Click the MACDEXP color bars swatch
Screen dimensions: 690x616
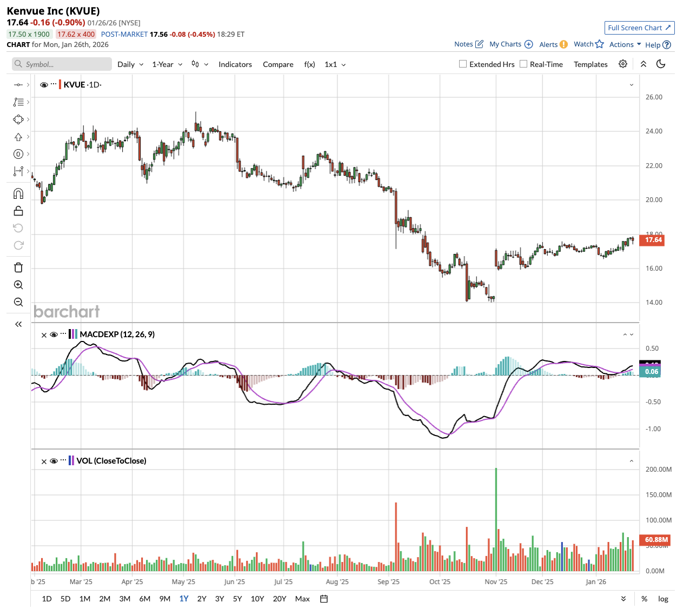(x=73, y=334)
